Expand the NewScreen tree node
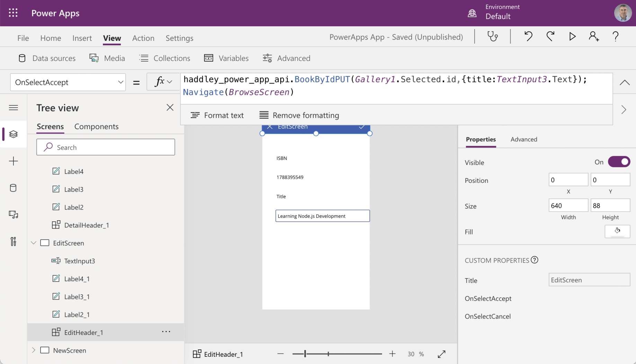This screenshot has height=364, width=636. click(34, 350)
